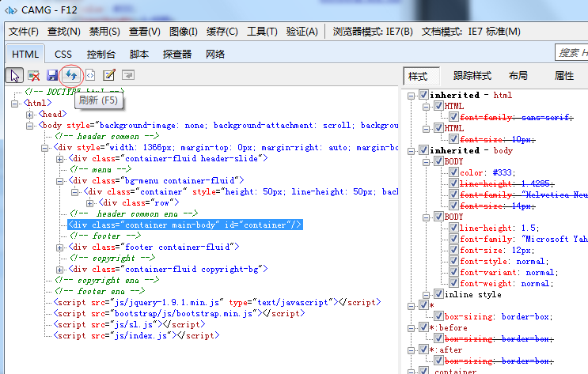Select the js/sl.js script row

129,324
